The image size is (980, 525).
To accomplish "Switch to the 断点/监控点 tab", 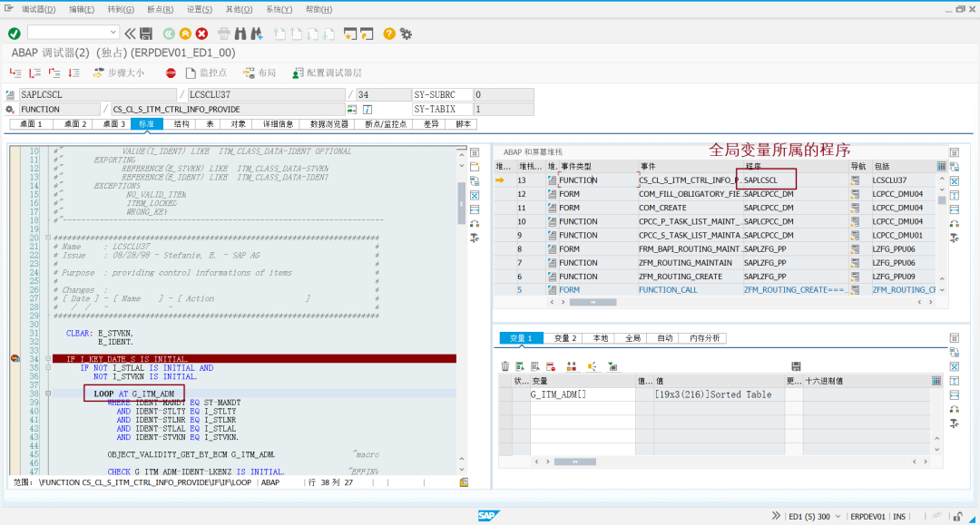I will click(386, 124).
